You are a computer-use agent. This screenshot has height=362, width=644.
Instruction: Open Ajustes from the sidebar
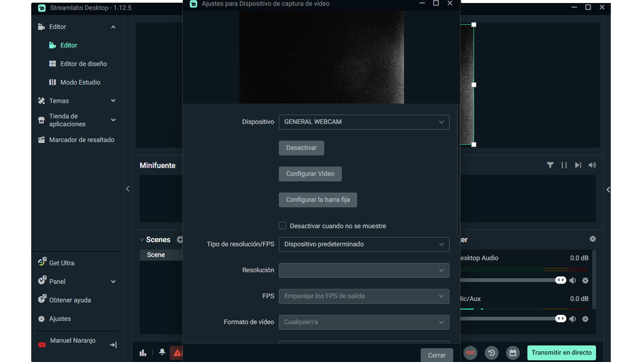pos(60,319)
